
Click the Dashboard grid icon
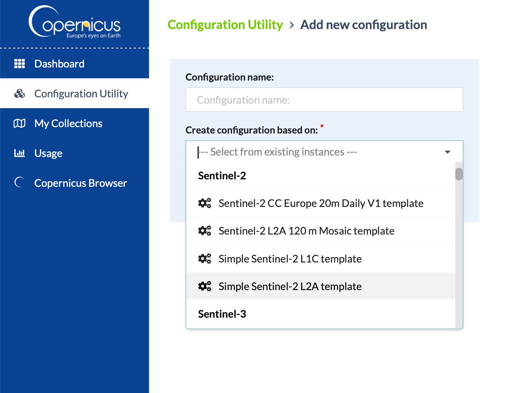tap(19, 64)
